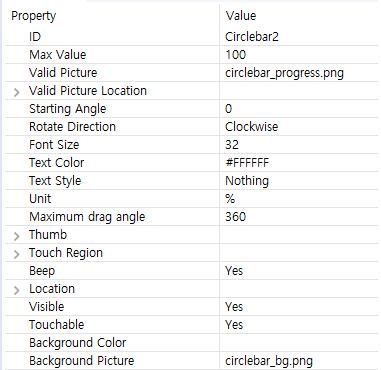This screenshot has width=381, height=370.
Task: Select the Maximum drag angle value 360
Action: pos(299,217)
